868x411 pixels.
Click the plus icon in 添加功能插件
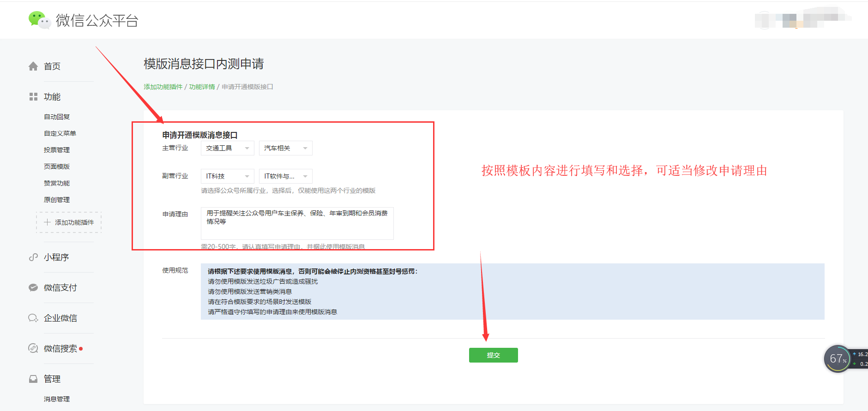[47, 222]
